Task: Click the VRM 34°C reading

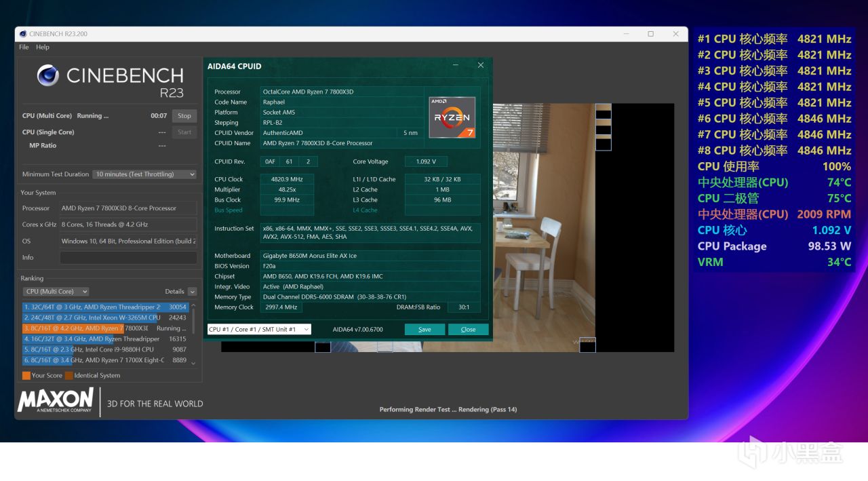Action: click(x=774, y=262)
